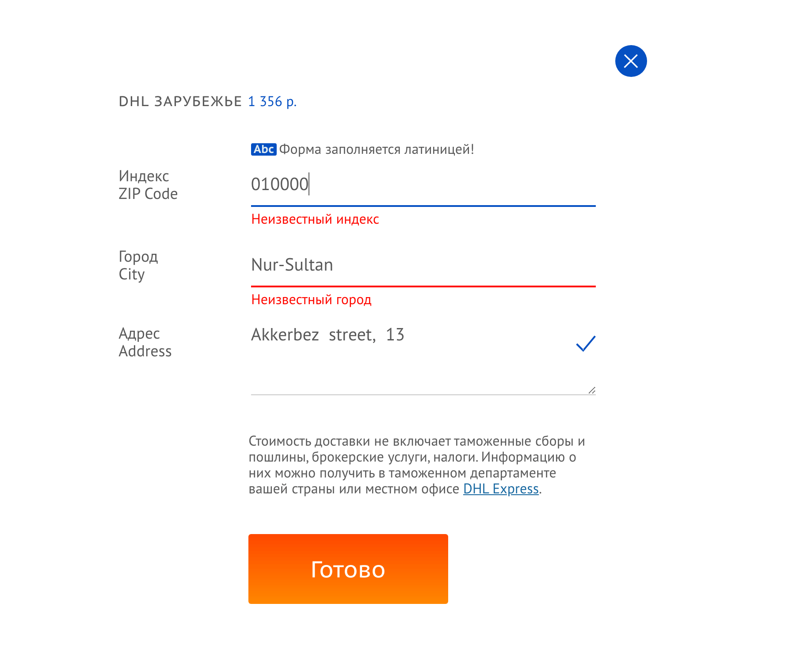800x672 pixels.
Task: Select the City field with Nur-Sultan
Action: [x=423, y=265]
